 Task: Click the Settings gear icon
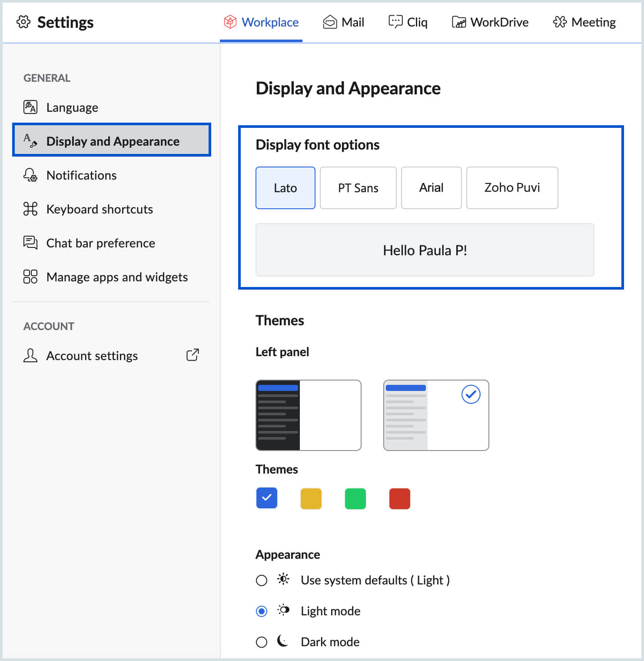23,22
